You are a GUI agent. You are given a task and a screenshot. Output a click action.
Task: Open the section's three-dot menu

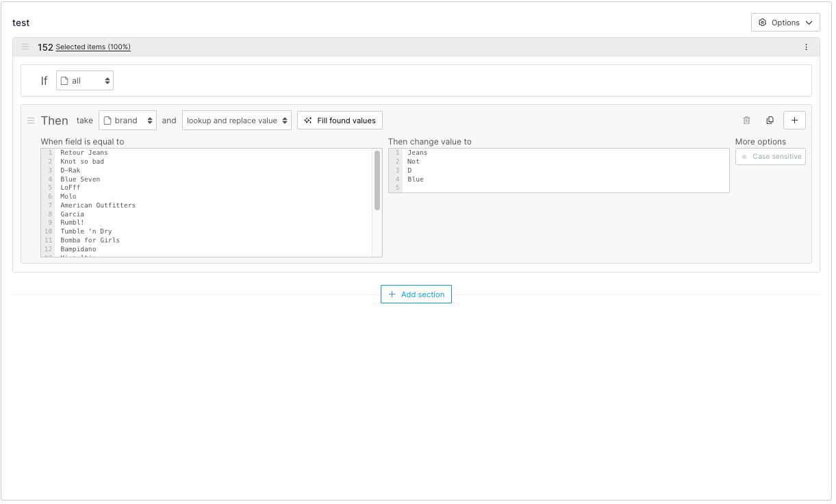[x=806, y=47]
